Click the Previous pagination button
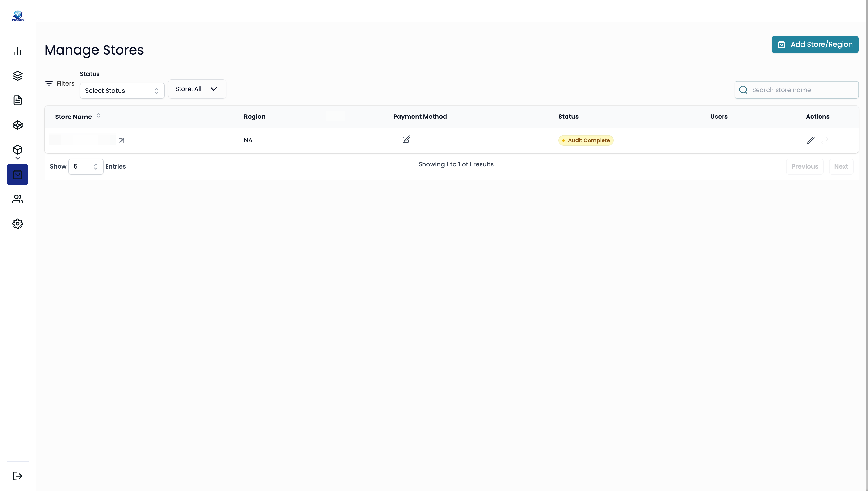Viewport: 868px width, 491px height. pyautogui.click(x=805, y=167)
